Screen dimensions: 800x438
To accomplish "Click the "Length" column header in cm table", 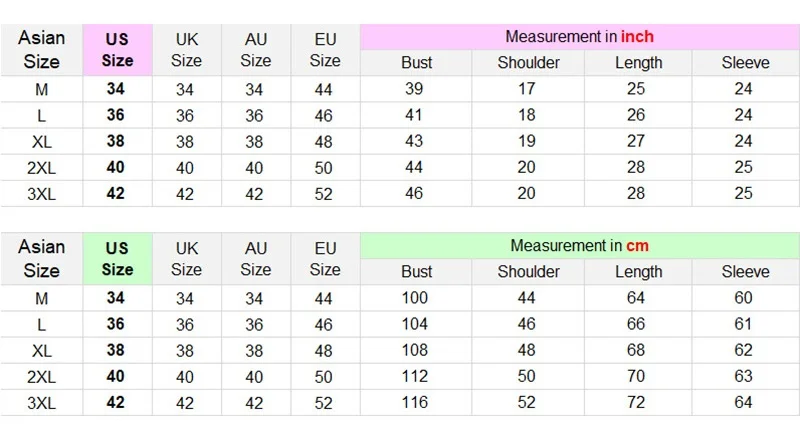I will [638, 272].
